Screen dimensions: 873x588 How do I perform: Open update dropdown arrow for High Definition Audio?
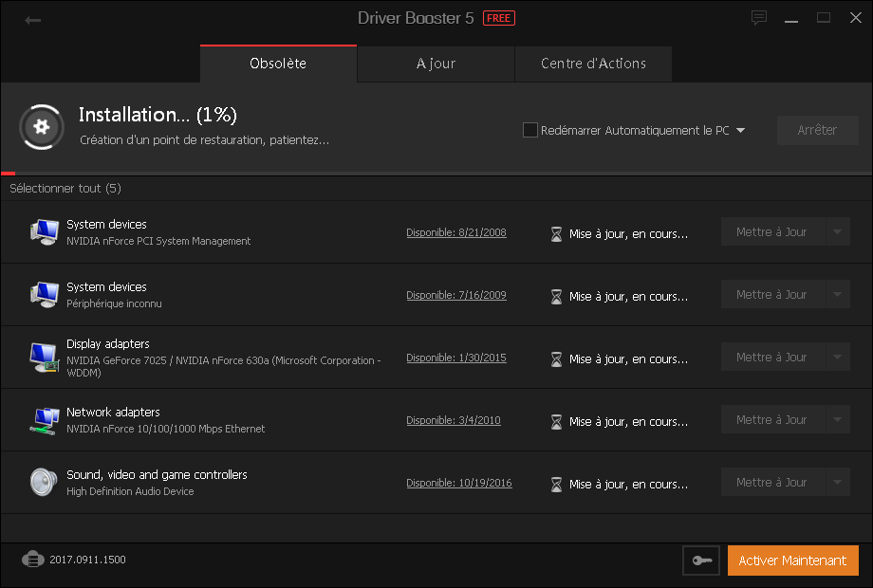[837, 483]
